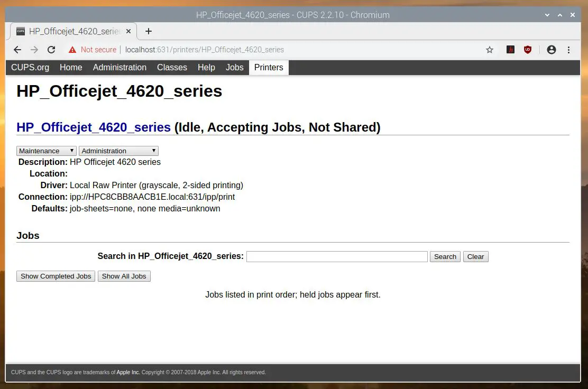Click the Apple Inc. footer link
Viewport: 588px width, 389px height.
(x=128, y=372)
